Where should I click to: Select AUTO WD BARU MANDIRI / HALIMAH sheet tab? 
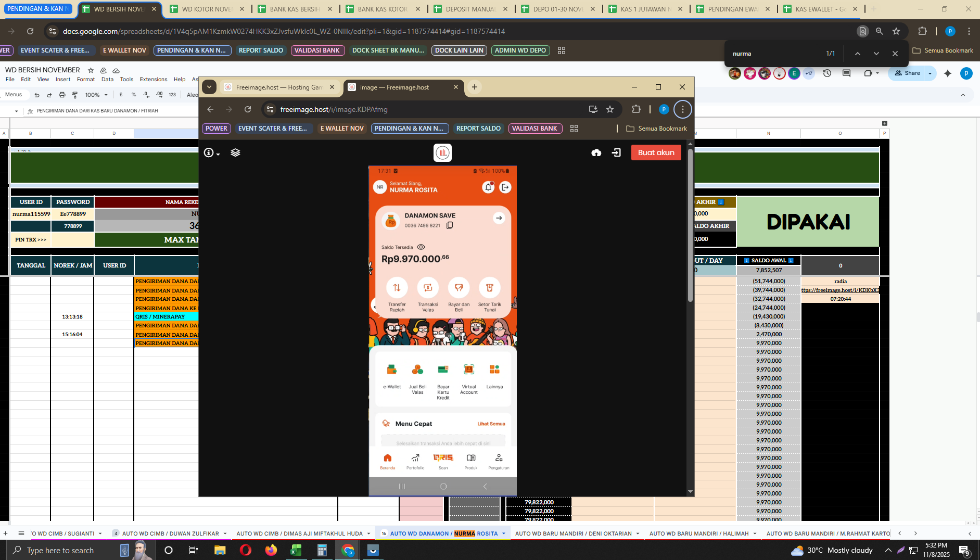coord(699,533)
